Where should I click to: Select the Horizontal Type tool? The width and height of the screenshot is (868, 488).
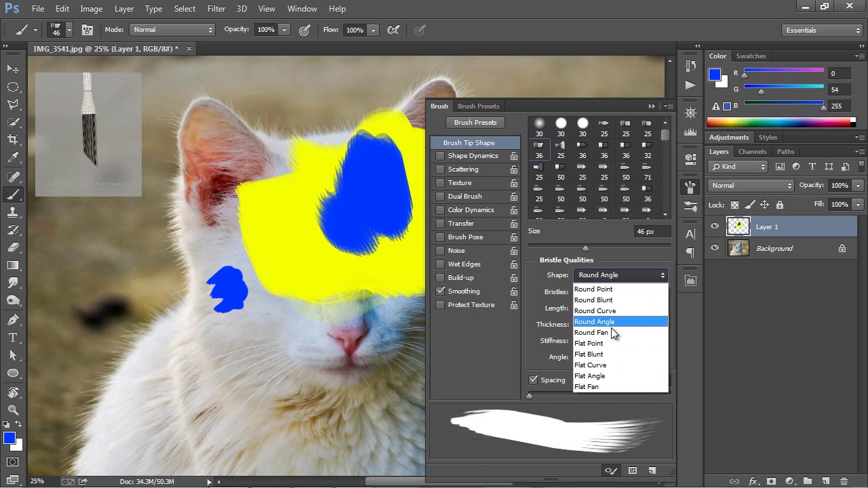coord(13,338)
